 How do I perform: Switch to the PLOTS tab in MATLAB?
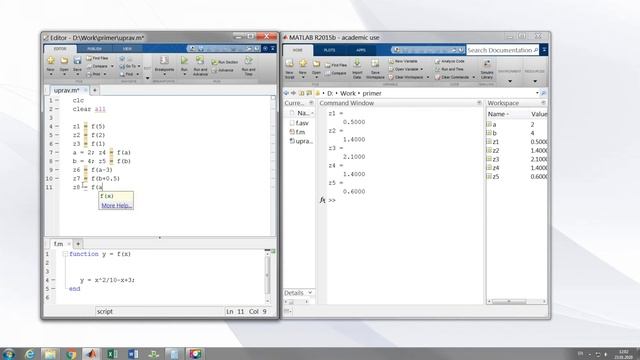coord(329,50)
